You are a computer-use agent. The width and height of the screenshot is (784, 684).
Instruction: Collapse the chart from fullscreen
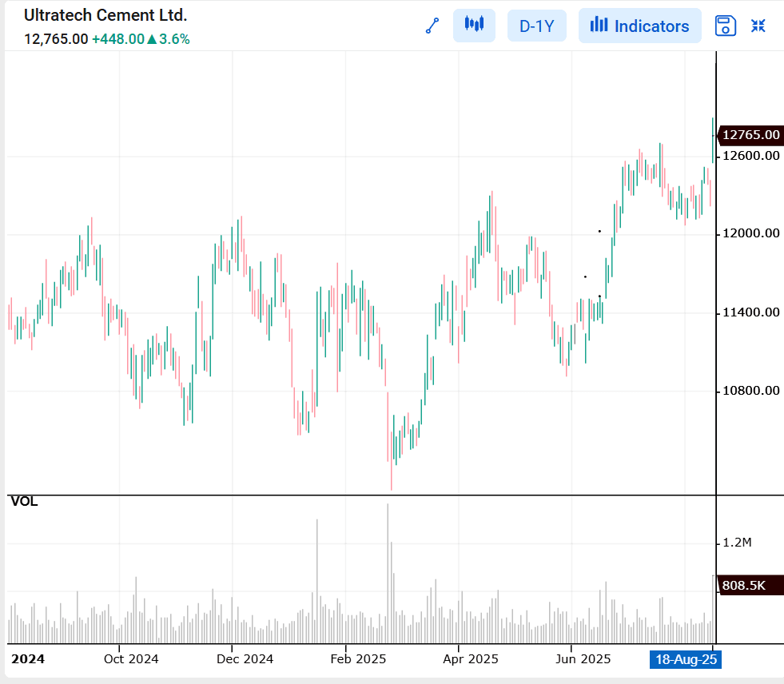point(758,26)
